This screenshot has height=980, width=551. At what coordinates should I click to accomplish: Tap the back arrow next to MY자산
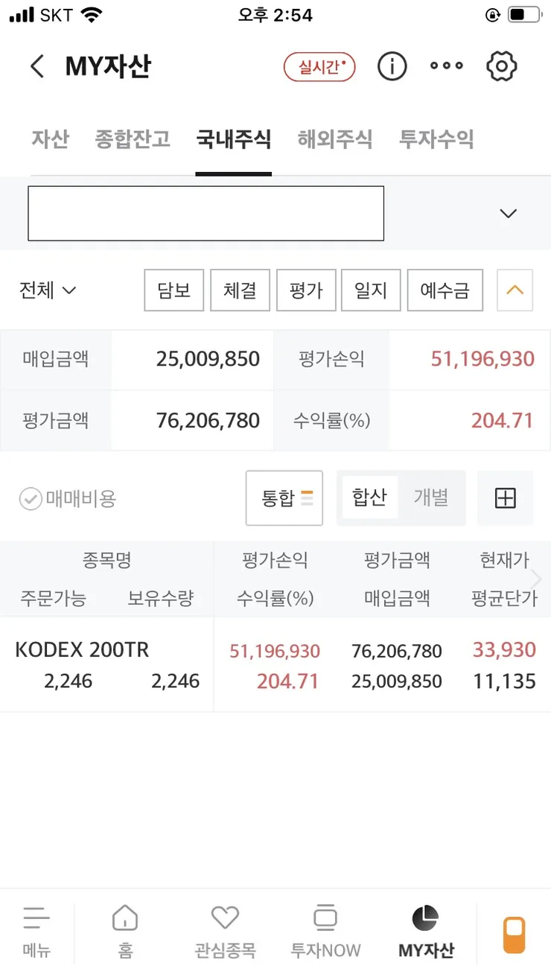coord(37,66)
